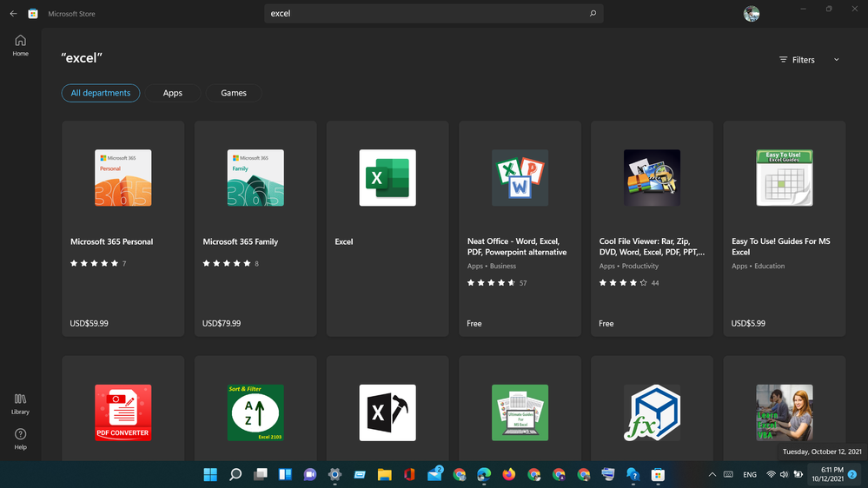Open Chat app in taskbar
This screenshot has height=488, width=868.
point(310,475)
